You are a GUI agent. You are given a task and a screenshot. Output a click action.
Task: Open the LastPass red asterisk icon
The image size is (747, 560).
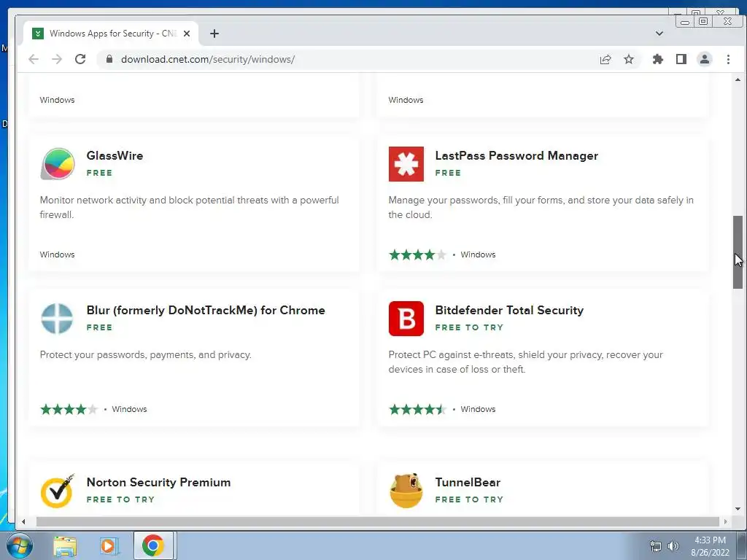pyautogui.click(x=406, y=164)
